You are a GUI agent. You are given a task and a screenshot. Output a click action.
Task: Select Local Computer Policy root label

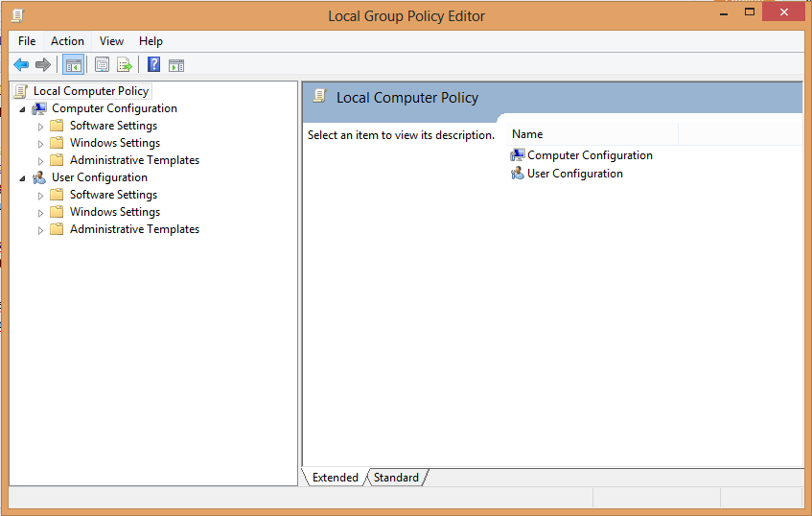91,91
